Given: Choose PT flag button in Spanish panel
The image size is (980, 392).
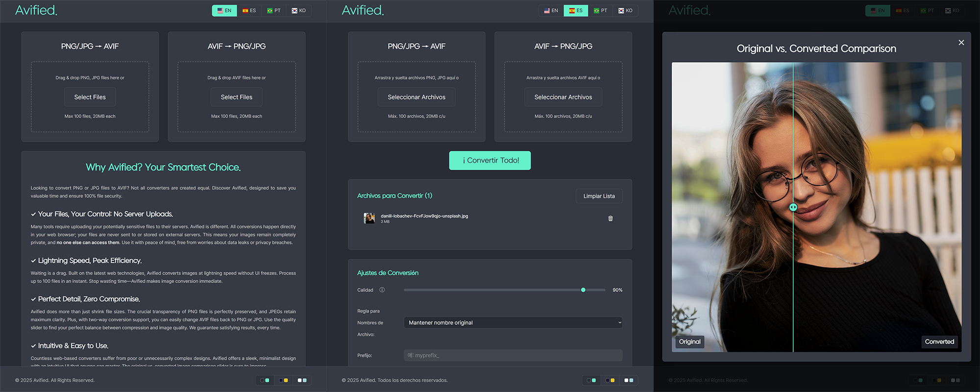Looking at the screenshot, I should [601, 10].
